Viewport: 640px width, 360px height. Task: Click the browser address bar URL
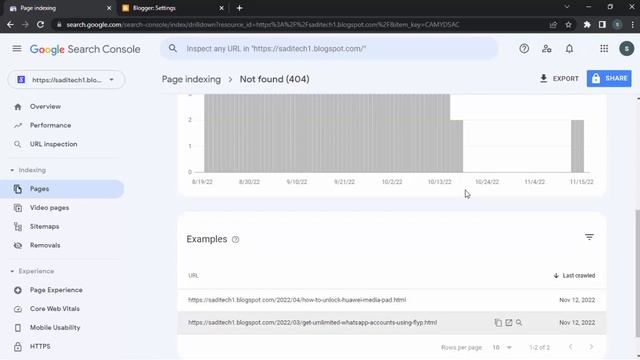click(263, 25)
